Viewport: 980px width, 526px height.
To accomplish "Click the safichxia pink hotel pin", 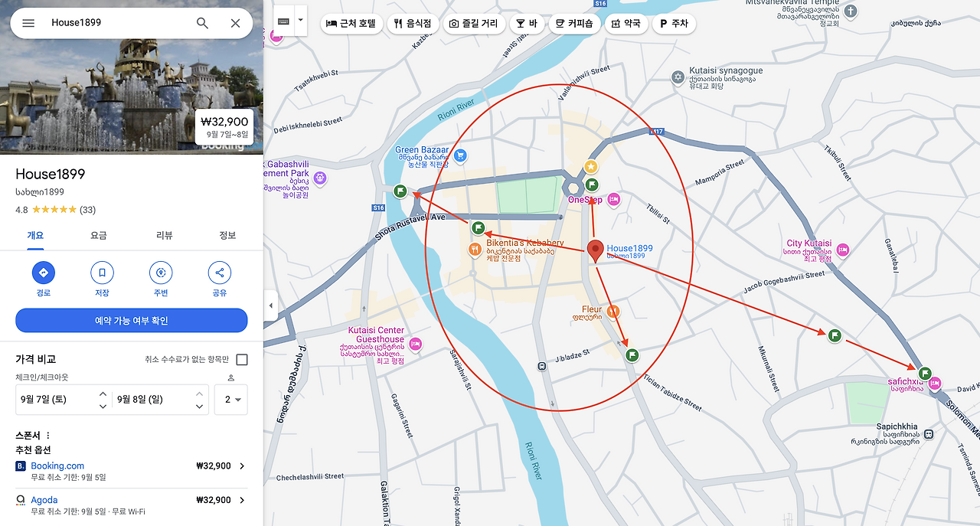I will click(x=935, y=384).
